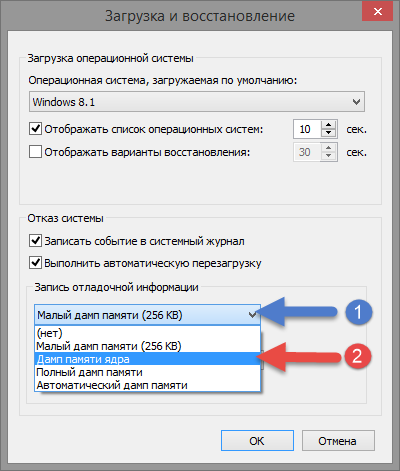The image size is (400, 471).
Task: Open the Windows 8.1 default OS dropdown
Action: [x=197, y=102]
